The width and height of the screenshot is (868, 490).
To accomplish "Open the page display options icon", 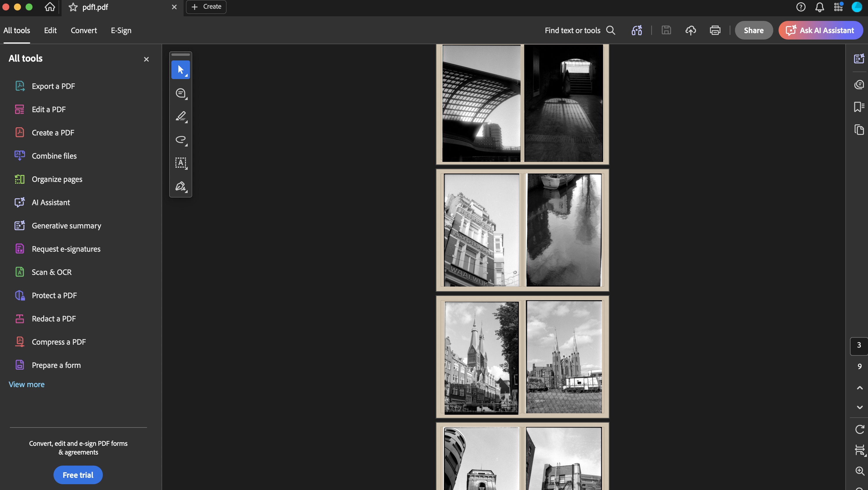I will click(x=860, y=450).
